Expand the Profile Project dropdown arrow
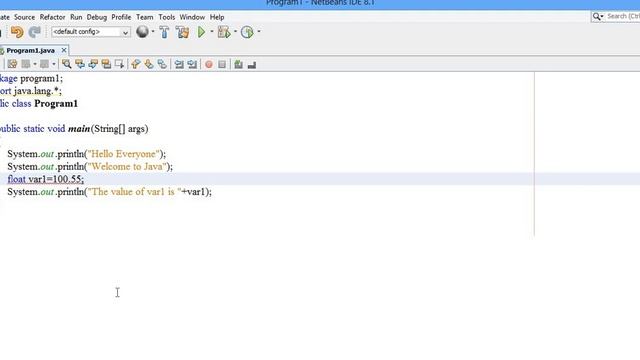This screenshot has height=360, width=640. (259, 31)
